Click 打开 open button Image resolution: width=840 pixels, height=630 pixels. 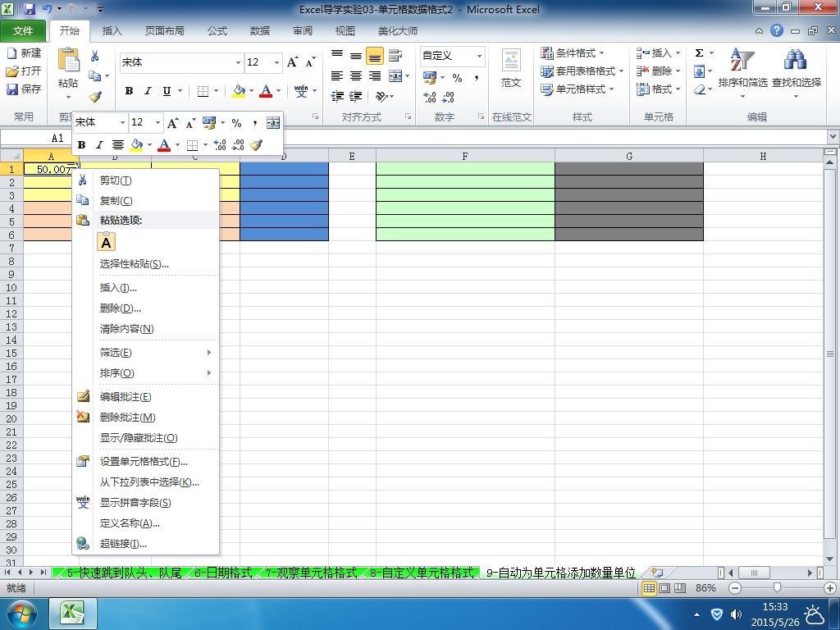[24, 71]
